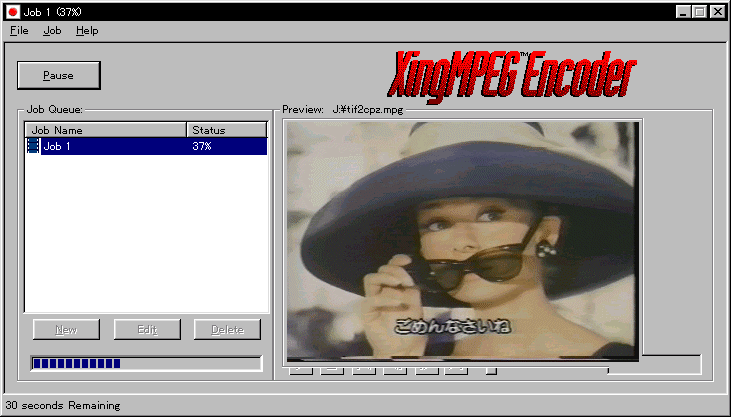Click the '30 seconds Remaining' status text
This screenshot has width=731, height=417.
[63, 405]
